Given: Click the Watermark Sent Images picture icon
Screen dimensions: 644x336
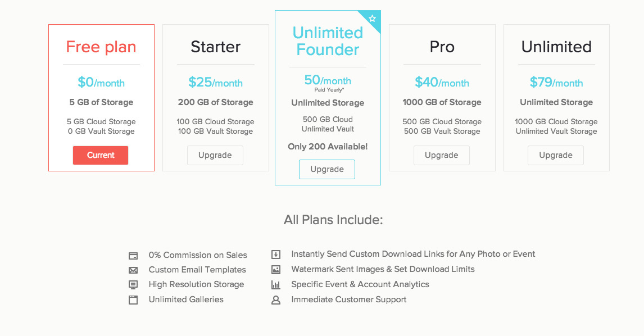Looking at the screenshot, I should click(276, 270).
